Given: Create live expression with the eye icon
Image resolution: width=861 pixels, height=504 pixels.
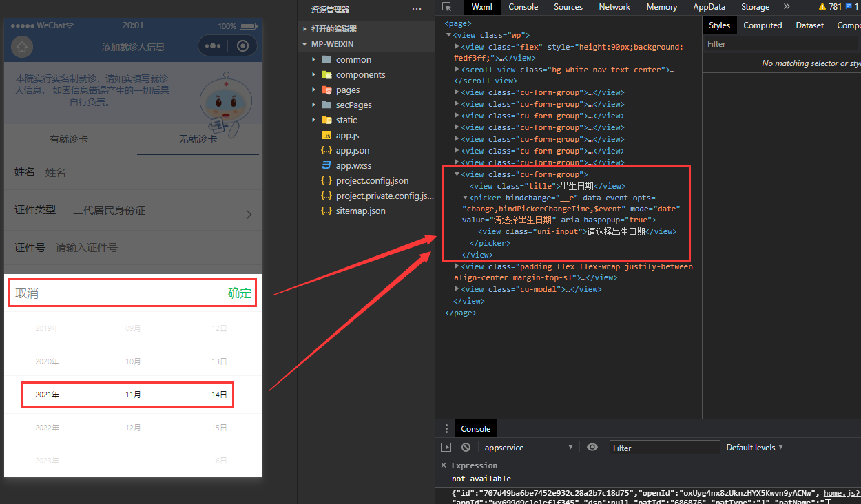Looking at the screenshot, I should point(592,448).
